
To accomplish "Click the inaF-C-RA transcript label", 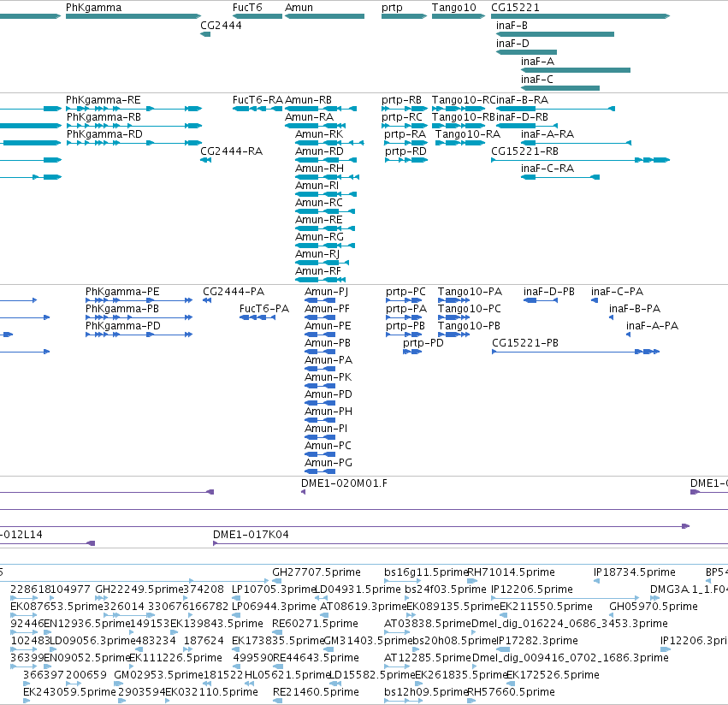I will click(547, 169).
